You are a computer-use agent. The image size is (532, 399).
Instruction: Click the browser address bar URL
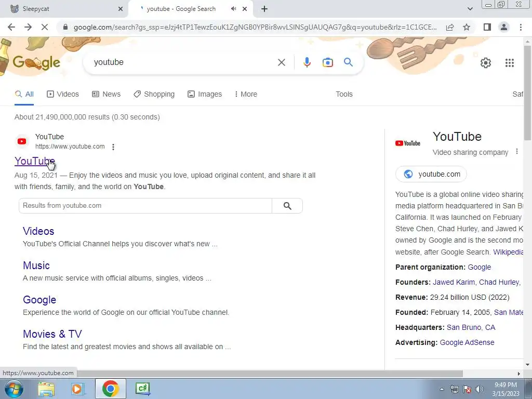coord(255,27)
